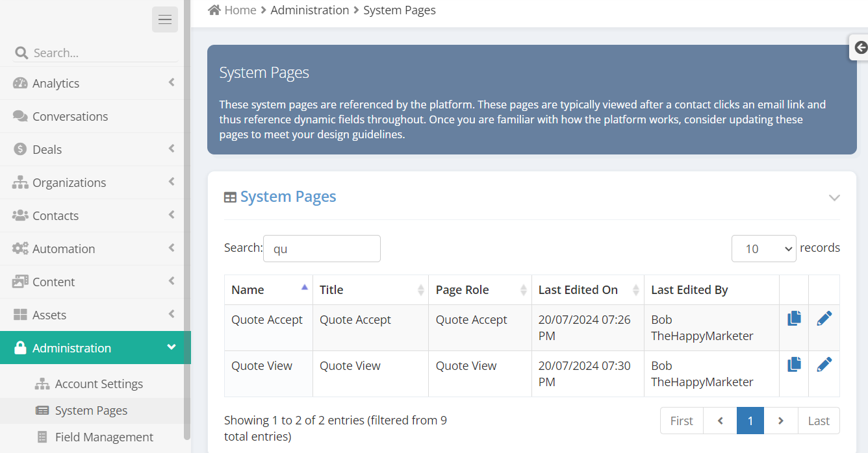Click the sidebar vertical scrollbar

pyautogui.click(x=187, y=221)
